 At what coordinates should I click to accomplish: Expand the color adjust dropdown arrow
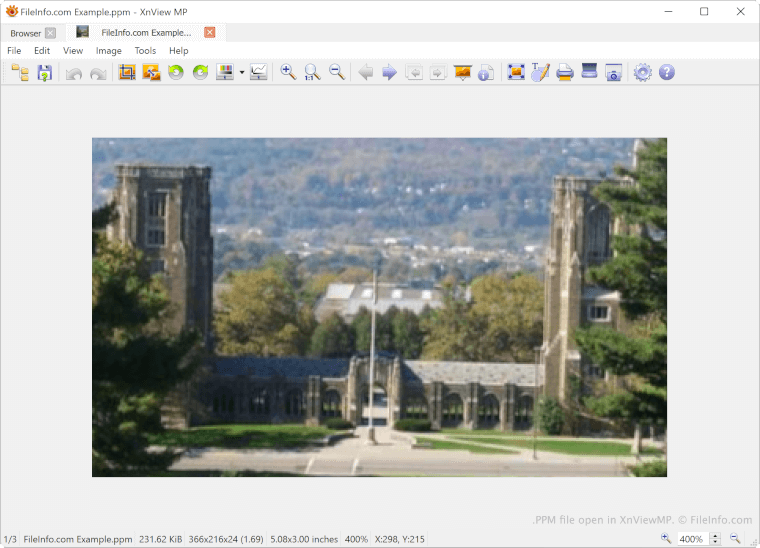click(x=242, y=73)
